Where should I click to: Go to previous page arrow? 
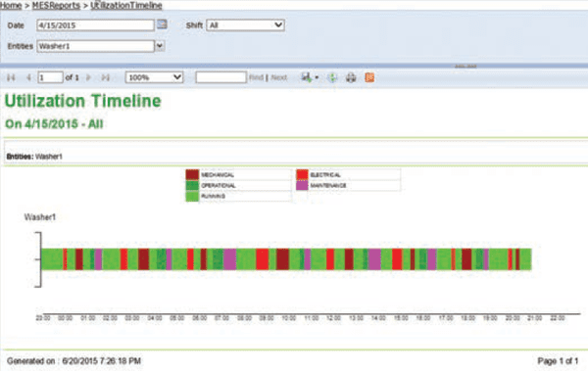(28, 77)
